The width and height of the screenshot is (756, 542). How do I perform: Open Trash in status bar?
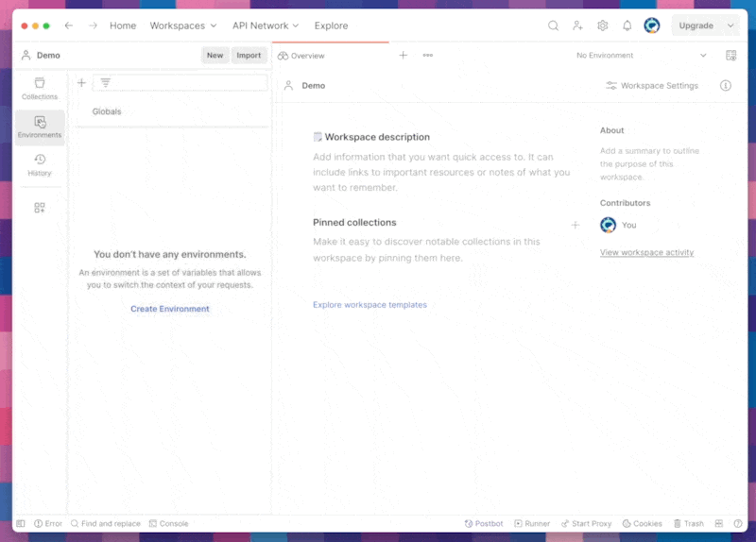click(x=689, y=523)
